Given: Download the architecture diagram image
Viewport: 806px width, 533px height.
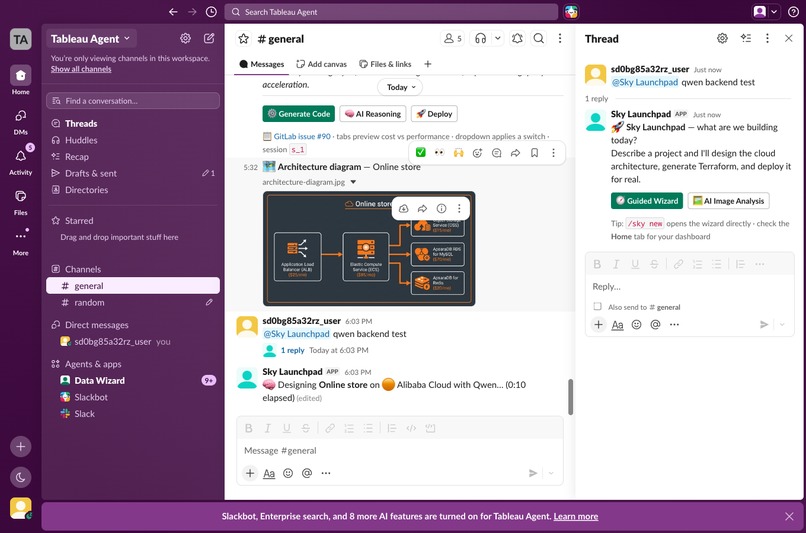Looking at the screenshot, I should click(x=404, y=208).
